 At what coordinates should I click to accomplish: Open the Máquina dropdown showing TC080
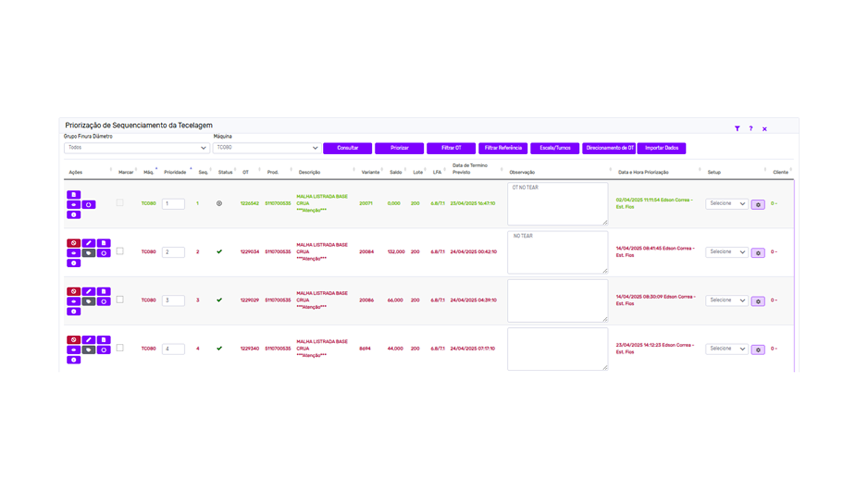[266, 148]
